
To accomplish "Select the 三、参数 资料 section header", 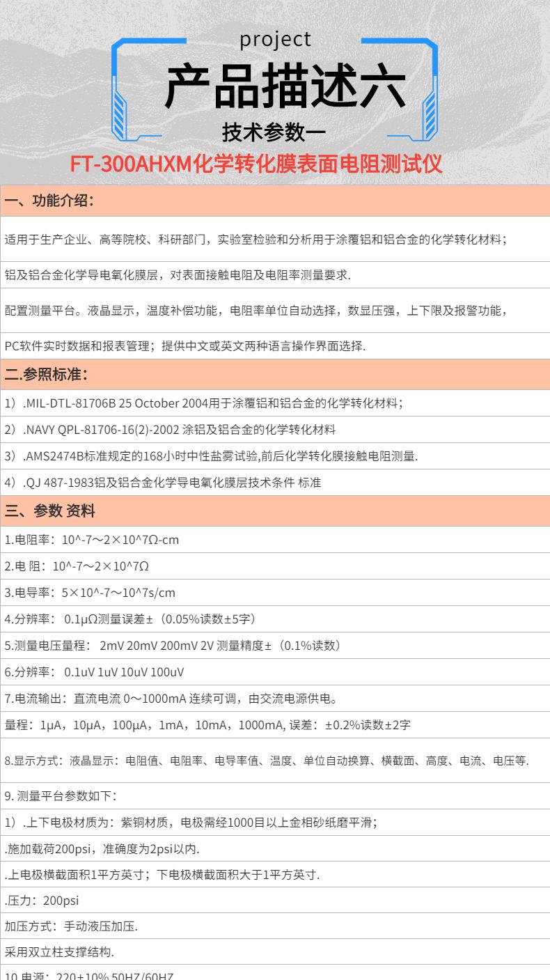I will tap(275, 511).
